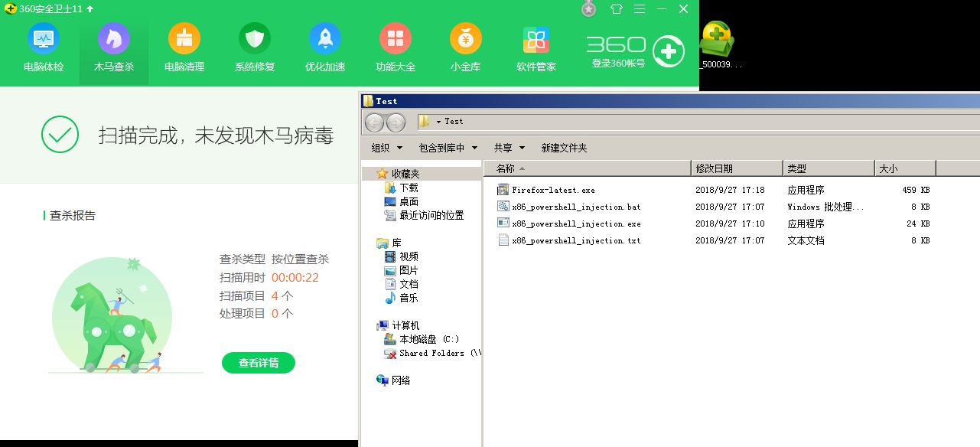This screenshot has height=447, width=980.
Task: Open 图片 library
Action: pos(409,270)
